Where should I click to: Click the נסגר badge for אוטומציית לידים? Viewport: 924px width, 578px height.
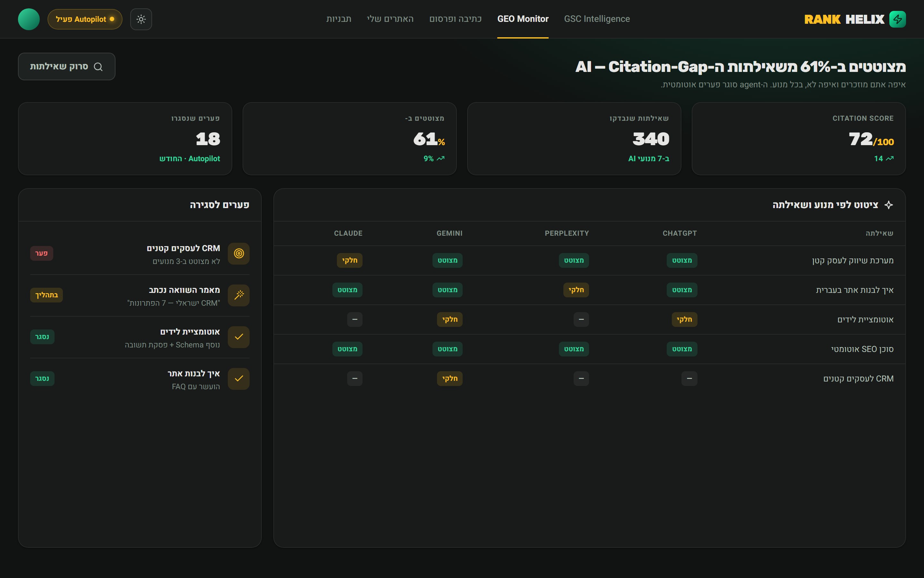42,337
